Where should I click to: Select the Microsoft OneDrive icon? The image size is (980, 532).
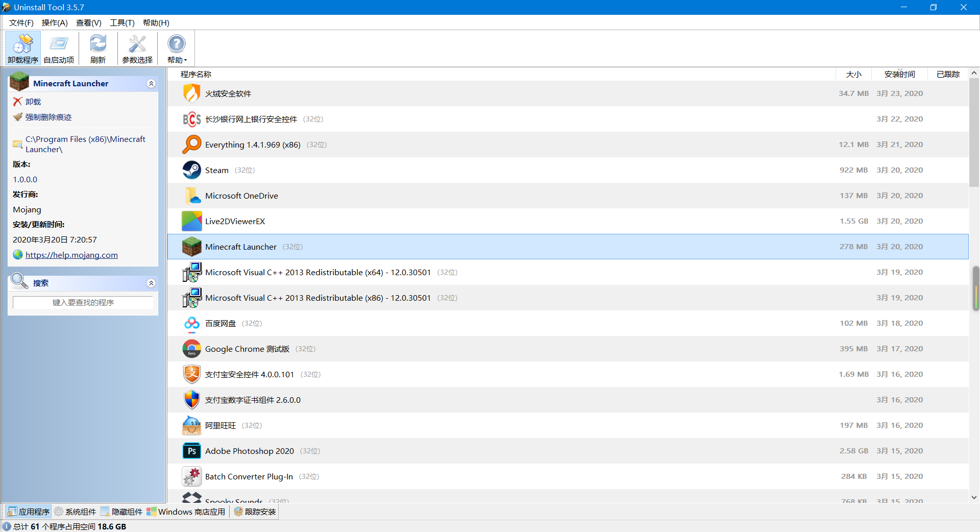[x=192, y=196]
